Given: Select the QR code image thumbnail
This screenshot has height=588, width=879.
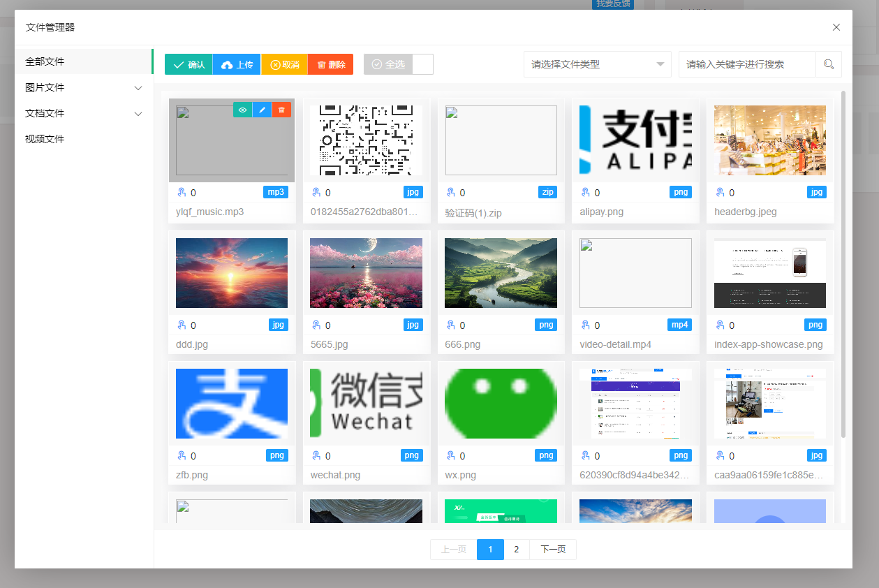Looking at the screenshot, I should [367, 140].
